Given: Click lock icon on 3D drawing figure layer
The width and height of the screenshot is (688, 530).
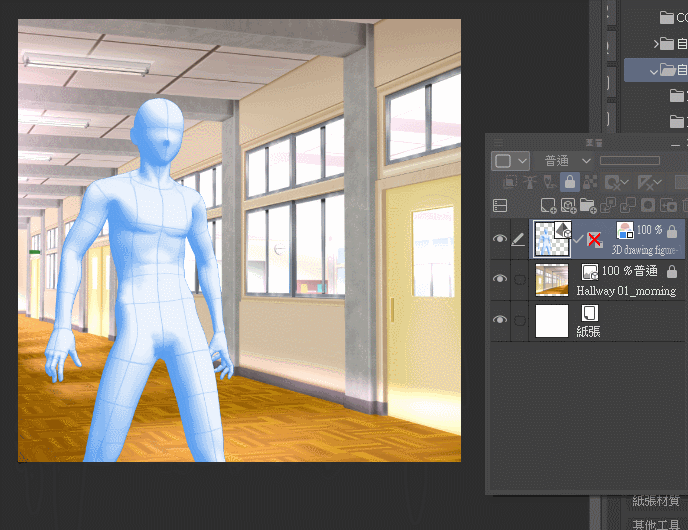Looking at the screenshot, I should pos(672,231).
